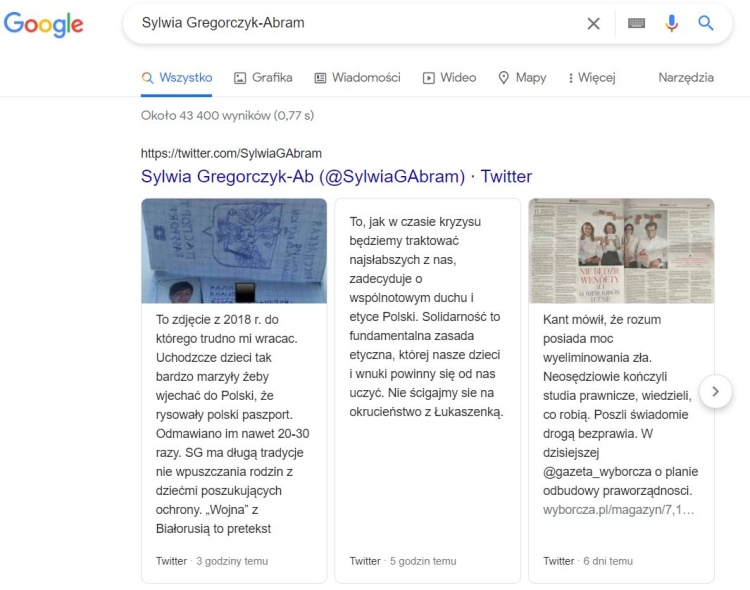Click 'Twitter · 5 godzin temu' label

tap(403, 561)
